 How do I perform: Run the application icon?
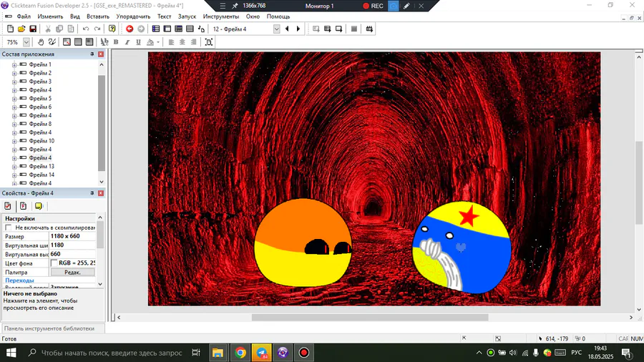(x=327, y=29)
